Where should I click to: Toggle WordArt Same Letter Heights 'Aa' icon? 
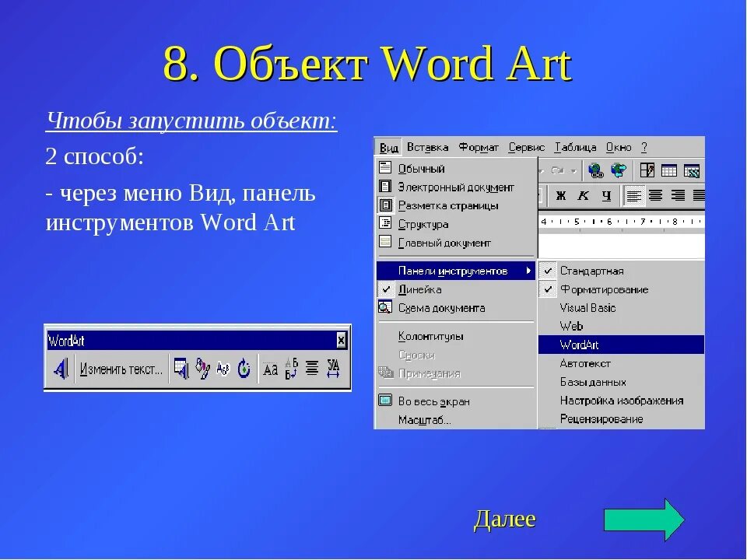click(270, 369)
